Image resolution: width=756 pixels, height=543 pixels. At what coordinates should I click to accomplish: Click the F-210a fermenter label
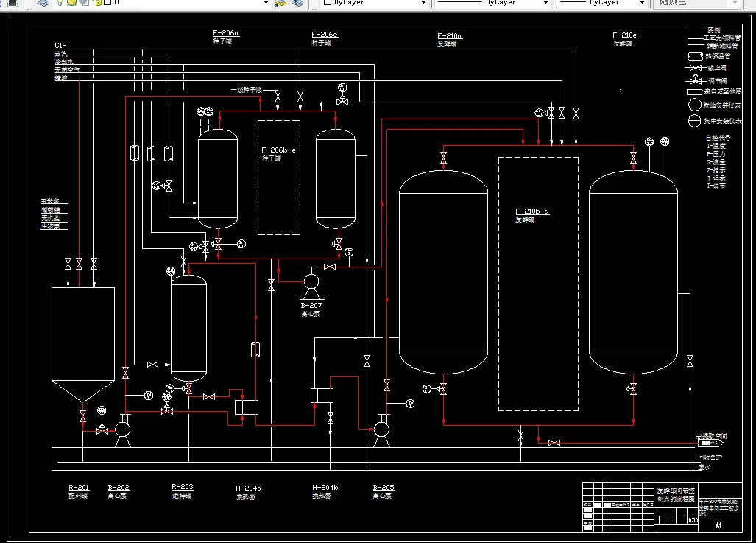(449, 35)
